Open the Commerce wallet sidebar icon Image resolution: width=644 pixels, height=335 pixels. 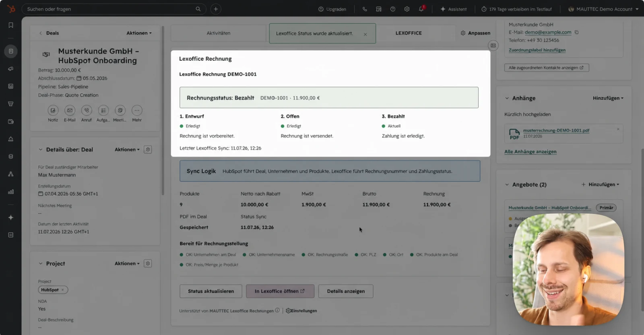pos(11,122)
